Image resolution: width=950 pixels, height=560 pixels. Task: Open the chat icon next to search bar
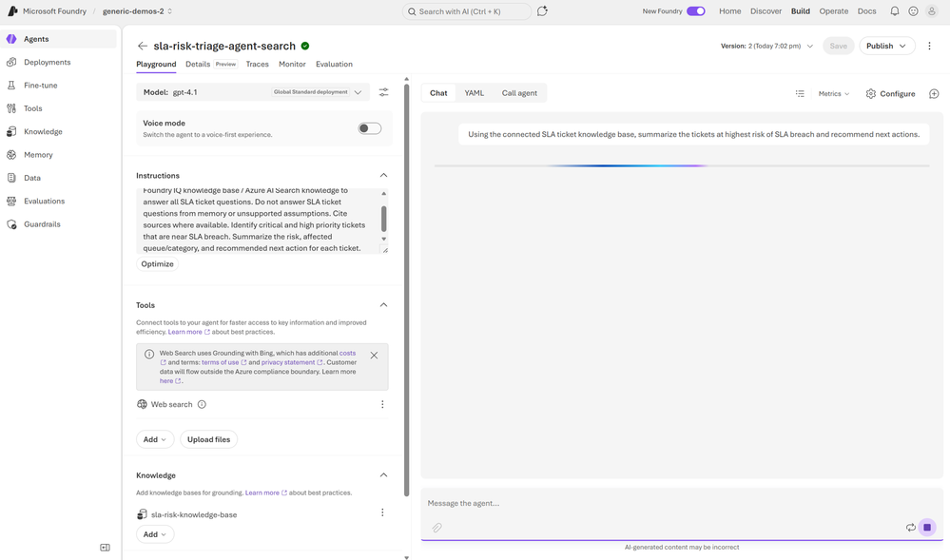542,10
